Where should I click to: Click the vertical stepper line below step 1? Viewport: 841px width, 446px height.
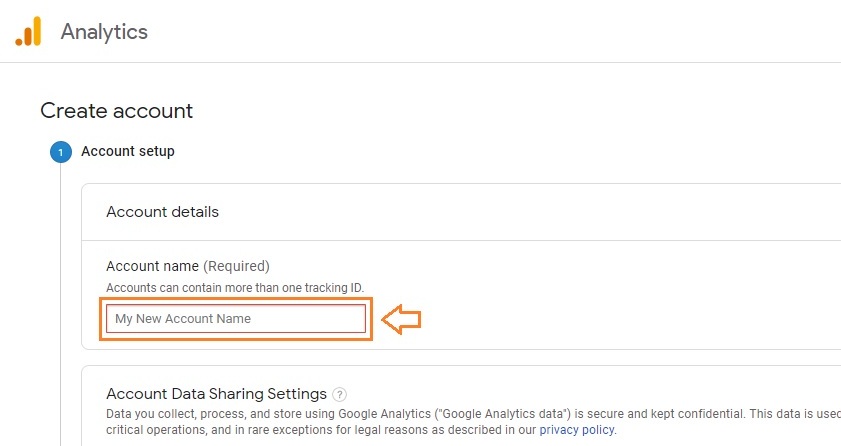[x=60, y=300]
